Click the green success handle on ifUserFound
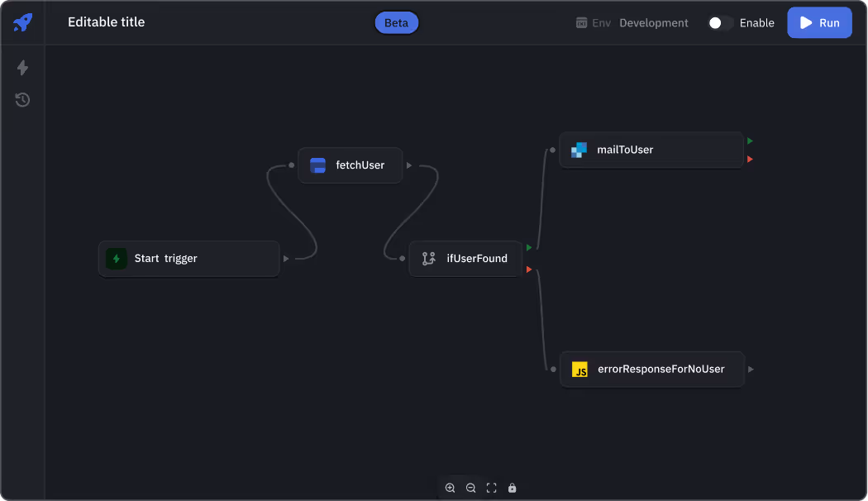Image resolution: width=868 pixels, height=501 pixels. point(529,247)
